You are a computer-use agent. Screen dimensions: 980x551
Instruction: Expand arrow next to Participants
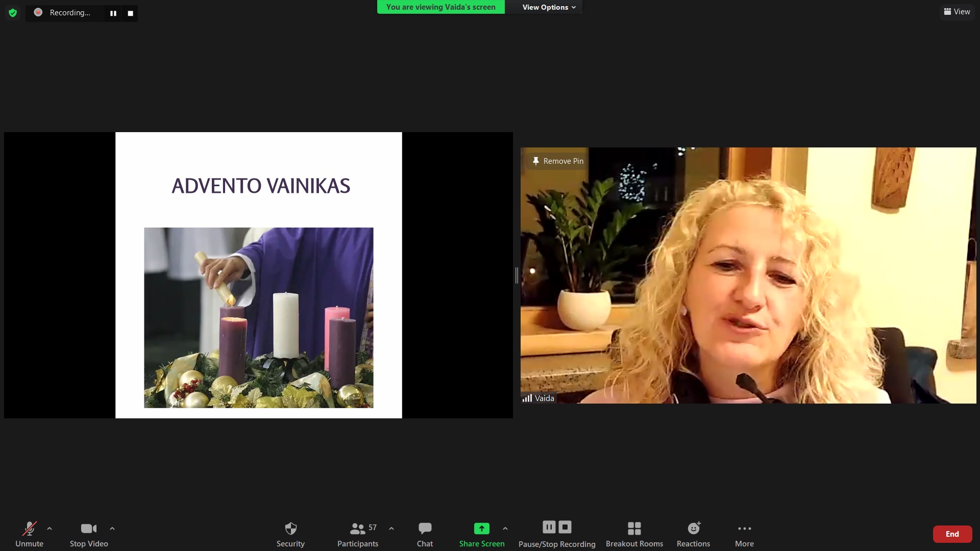pos(391,529)
